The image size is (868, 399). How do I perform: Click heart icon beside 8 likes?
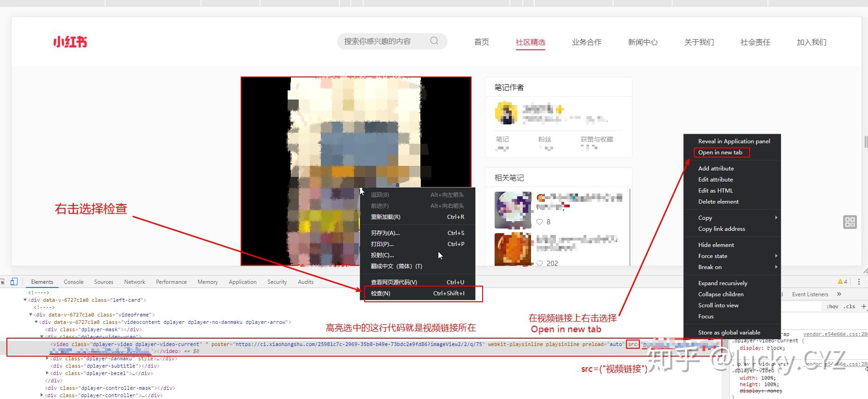(x=540, y=222)
